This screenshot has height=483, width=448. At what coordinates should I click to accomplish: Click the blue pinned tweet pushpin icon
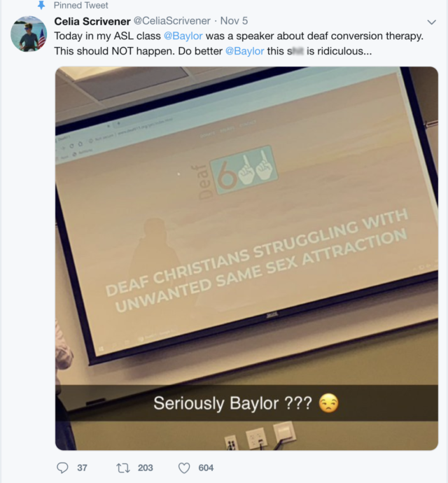click(41, 5)
